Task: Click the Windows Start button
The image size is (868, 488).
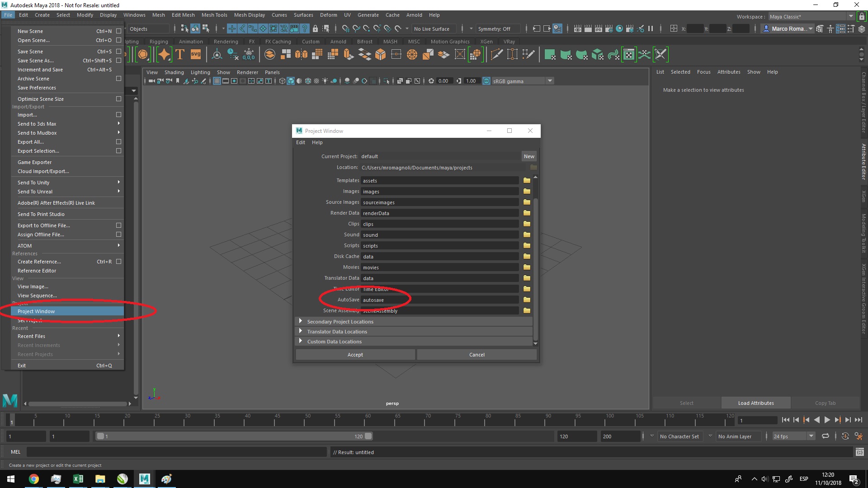Action: 11,479
